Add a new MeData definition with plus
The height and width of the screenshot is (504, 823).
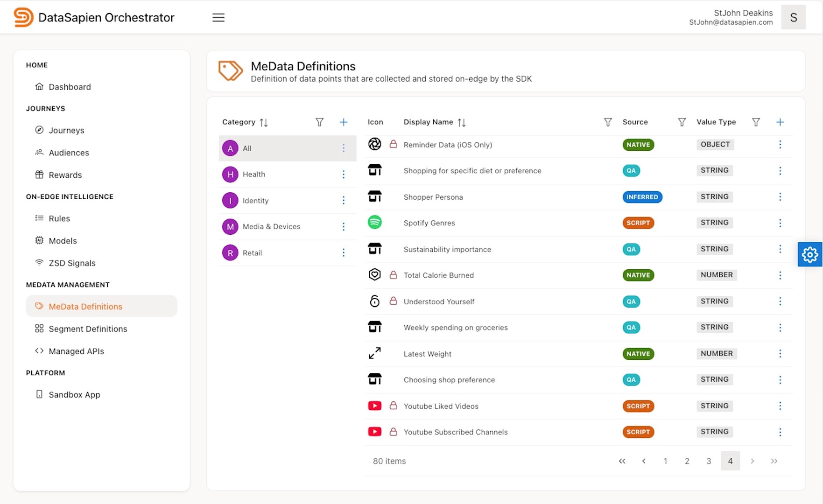pyautogui.click(x=780, y=122)
